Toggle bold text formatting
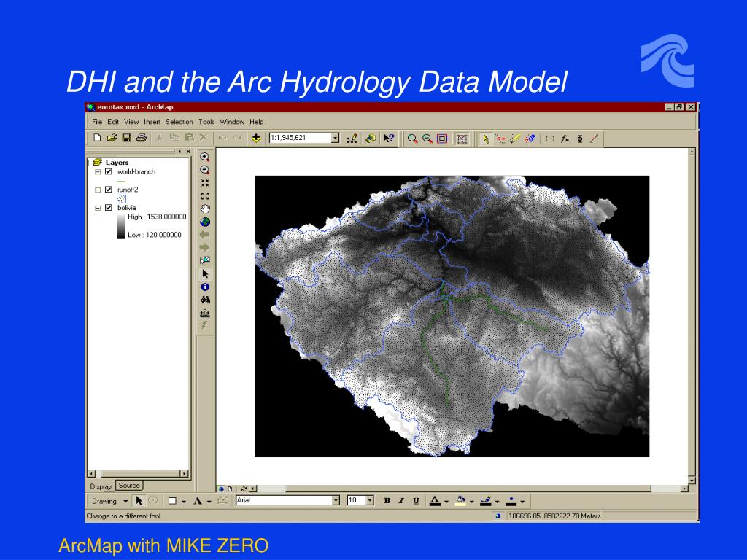This screenshot has width=747, height=560. [387, 501]
